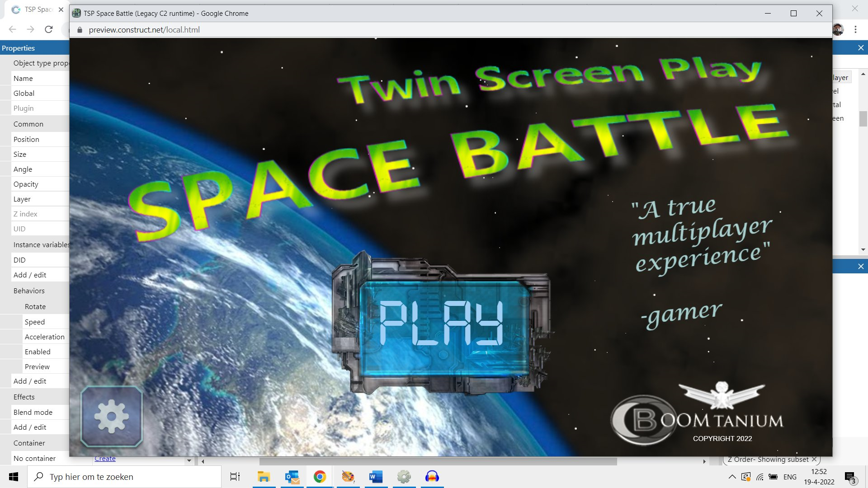Open Windows Task View
This screenshot has height=488, width=868.
(x=235, y=477)
